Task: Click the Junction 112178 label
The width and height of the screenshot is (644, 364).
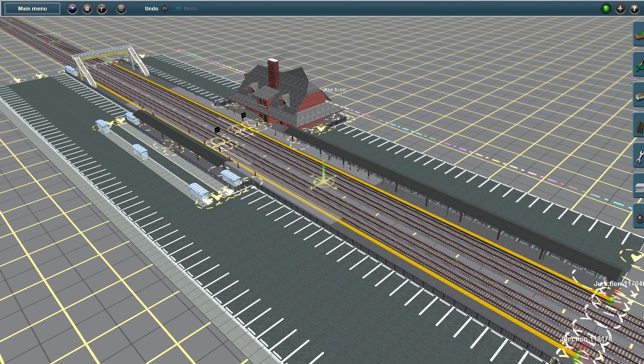Action: click(586, 339)
